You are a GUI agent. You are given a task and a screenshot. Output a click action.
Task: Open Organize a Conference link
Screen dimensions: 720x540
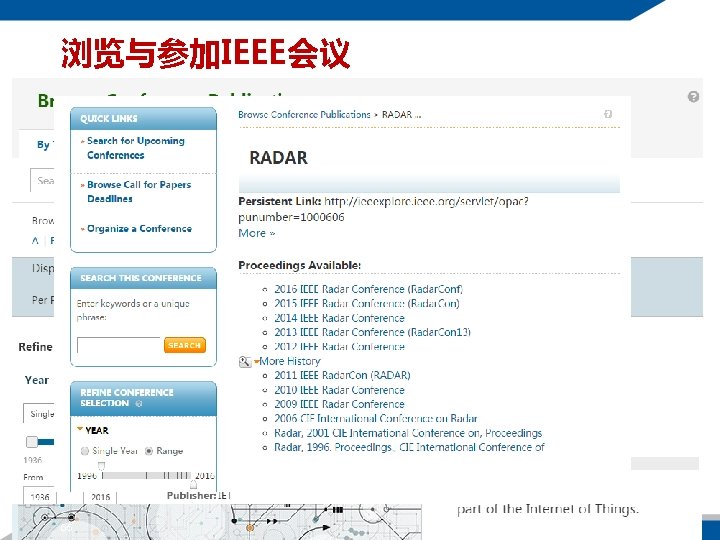(139, 229)
